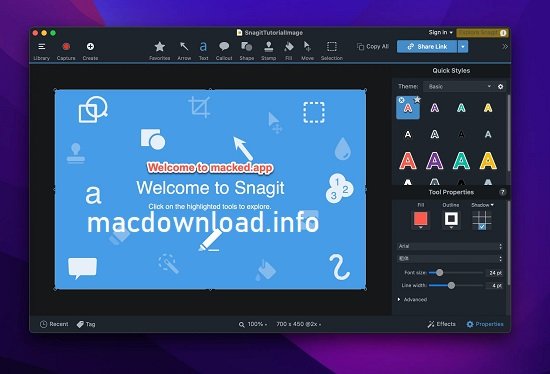Open the Shadow dropdown label
The height and width of the screenshot is (374, 550).
[482, 205]
